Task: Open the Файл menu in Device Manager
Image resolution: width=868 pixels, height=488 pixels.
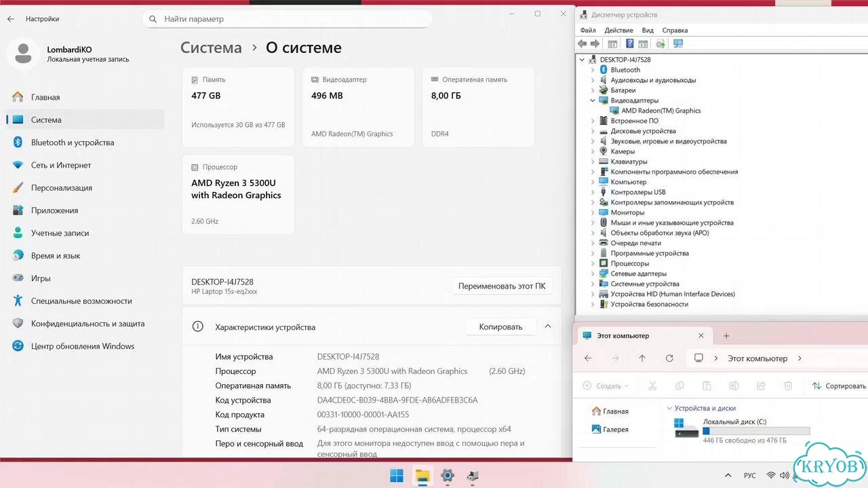Action: (588, 30)
